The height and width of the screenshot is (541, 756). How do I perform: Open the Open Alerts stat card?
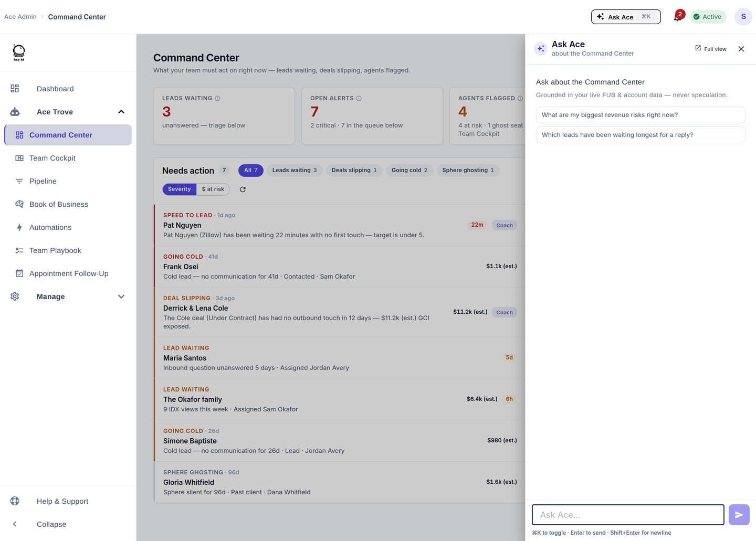tap(372, 116)
